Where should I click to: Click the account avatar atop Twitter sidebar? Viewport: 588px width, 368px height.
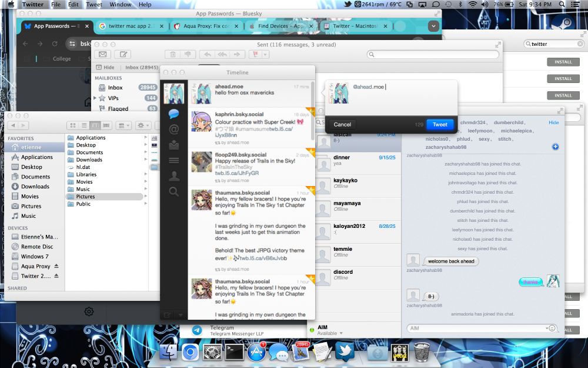(x=173, y=94)
